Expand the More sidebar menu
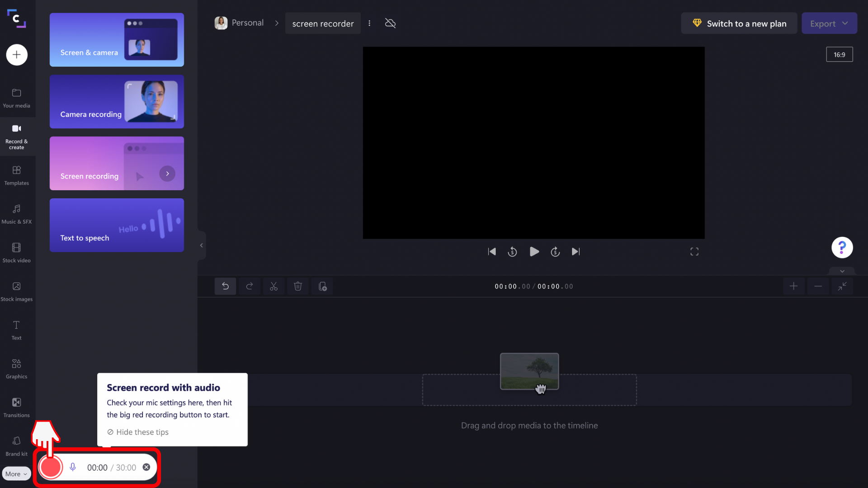The height and width of the screenshot is (488, 868). tap(16, 474)
